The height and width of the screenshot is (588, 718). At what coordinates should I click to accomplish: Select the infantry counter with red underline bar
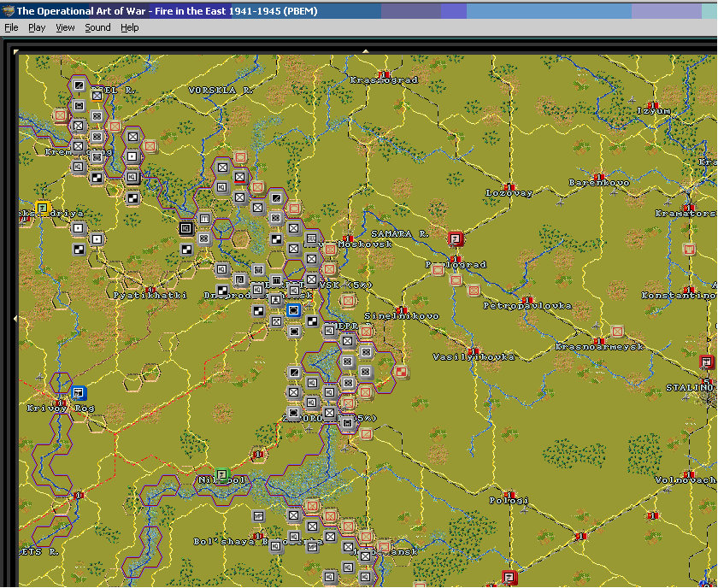[x=239, y=177]
